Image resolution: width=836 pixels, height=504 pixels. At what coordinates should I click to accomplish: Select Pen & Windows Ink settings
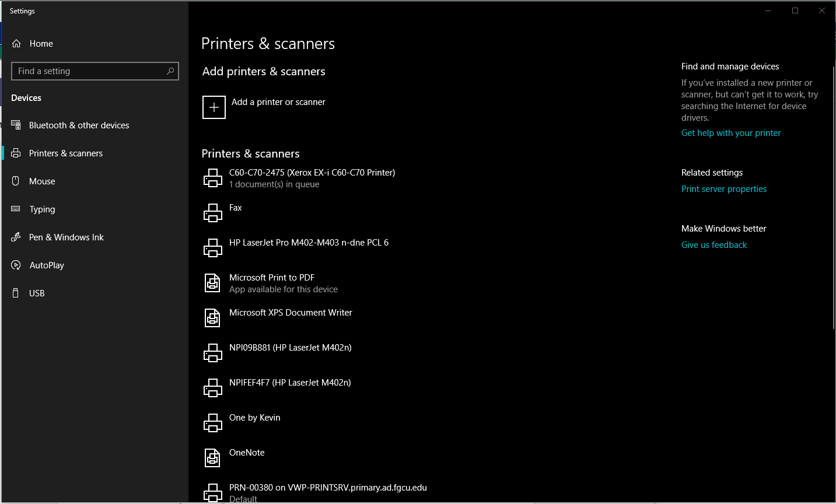click(66, 237)
